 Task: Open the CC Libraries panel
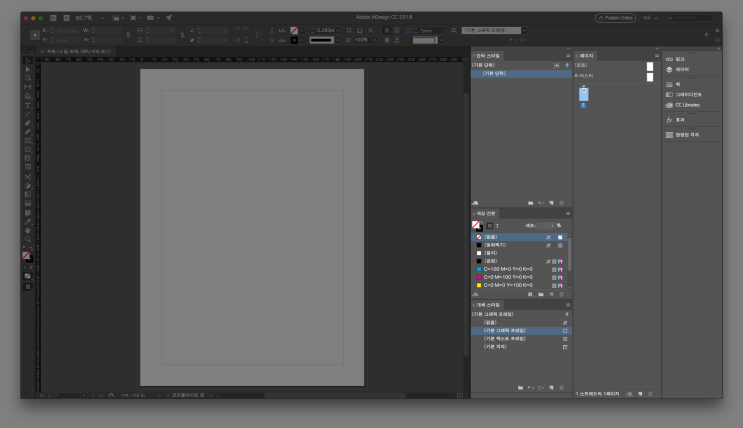pos(683,105)
